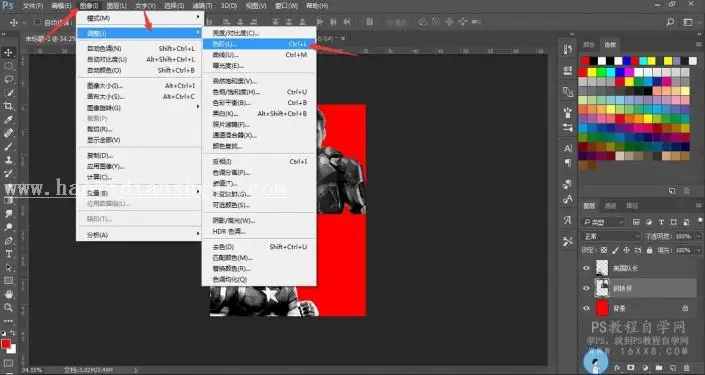
Task: Switch to the 颜色 panel tab
Action: (x=589, y=45)
